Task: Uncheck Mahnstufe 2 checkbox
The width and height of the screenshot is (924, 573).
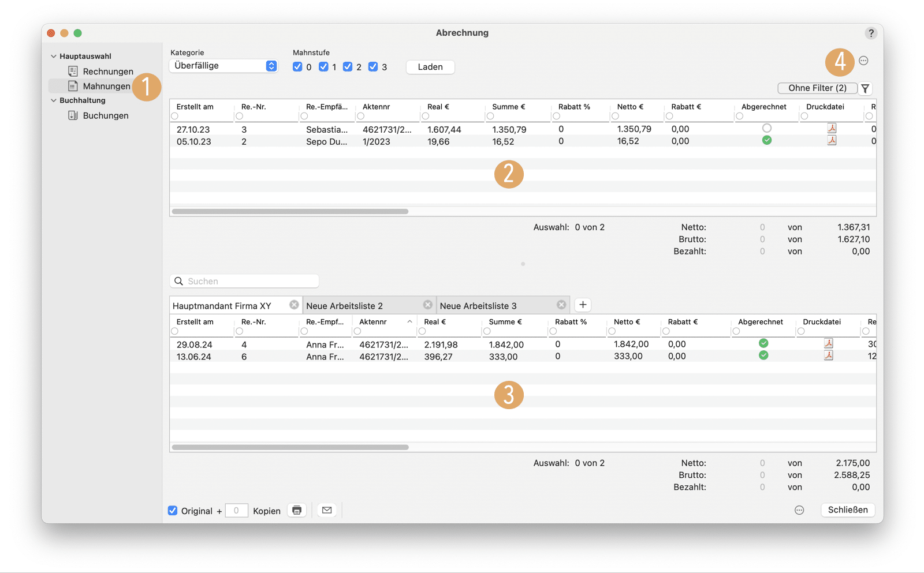Action: (348, 67)
